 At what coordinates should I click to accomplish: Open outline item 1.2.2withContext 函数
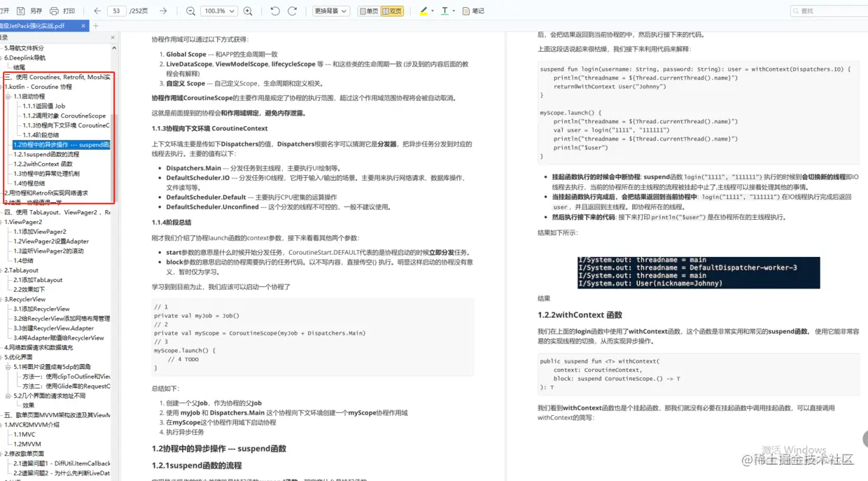point(43,164)
